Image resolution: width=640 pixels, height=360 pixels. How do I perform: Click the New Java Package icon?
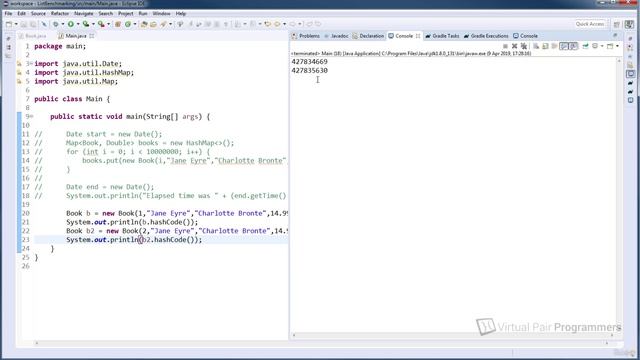click(x=118, y=24)
